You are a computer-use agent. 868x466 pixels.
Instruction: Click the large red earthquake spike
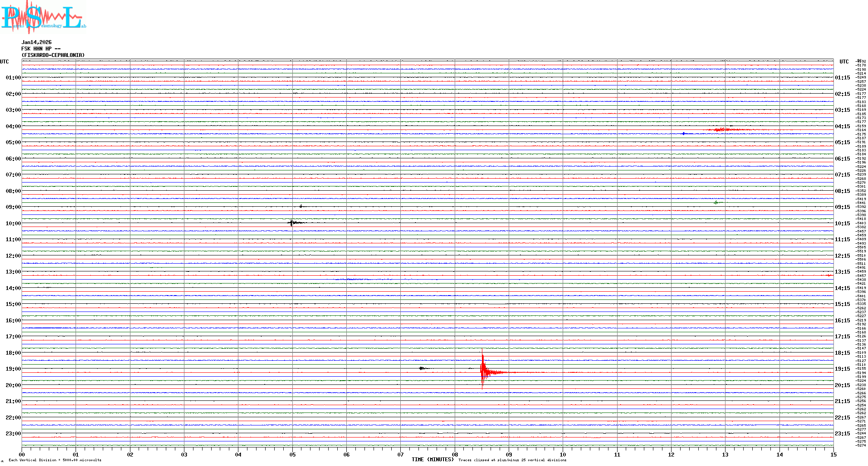482,370
